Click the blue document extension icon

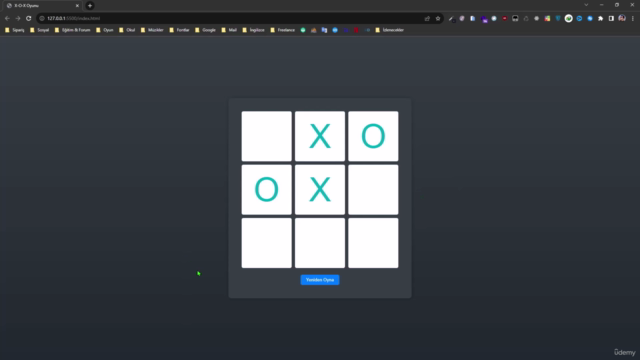(x=473, y=18)
